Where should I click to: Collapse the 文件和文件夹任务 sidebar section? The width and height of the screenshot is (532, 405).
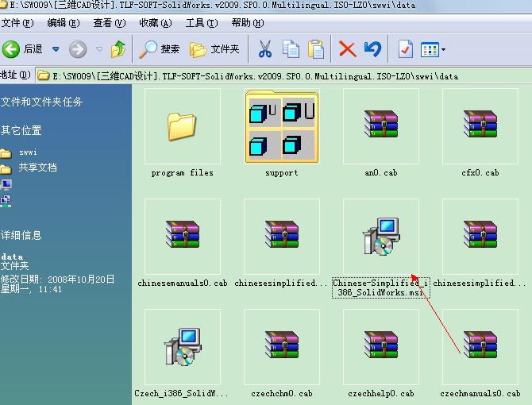point(42,102)
